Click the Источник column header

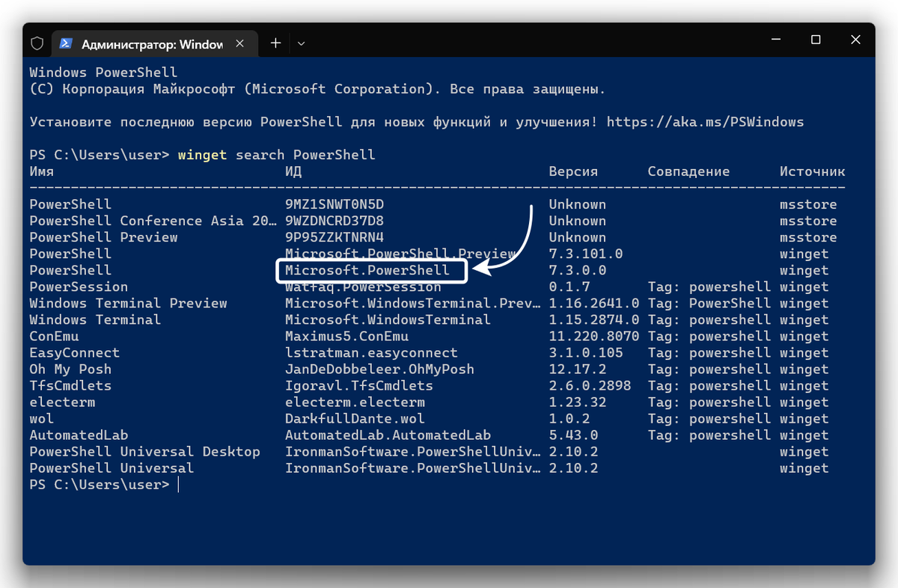pyautogui.click(x=812, y=171)
